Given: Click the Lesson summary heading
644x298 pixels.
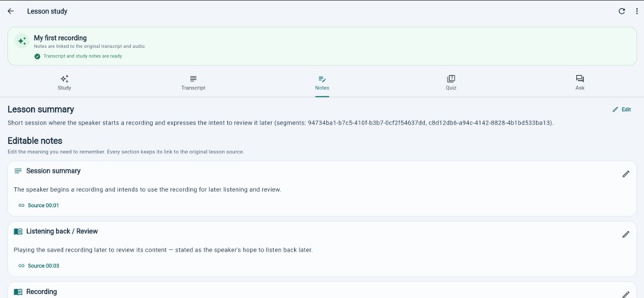Looking at the screenshot, I should pyautogui.click(x=41, y=109).
